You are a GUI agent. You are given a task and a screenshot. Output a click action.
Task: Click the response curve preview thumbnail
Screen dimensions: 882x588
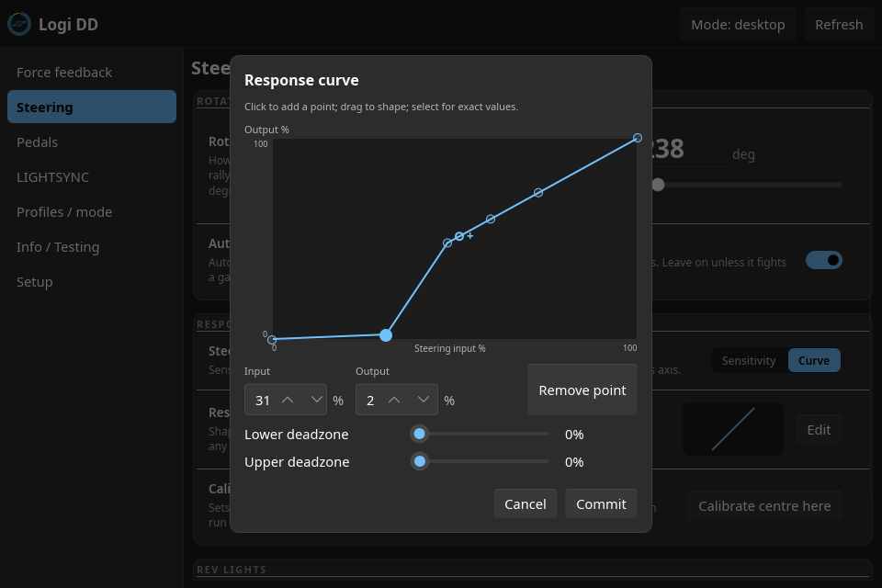tap(733, 429)
